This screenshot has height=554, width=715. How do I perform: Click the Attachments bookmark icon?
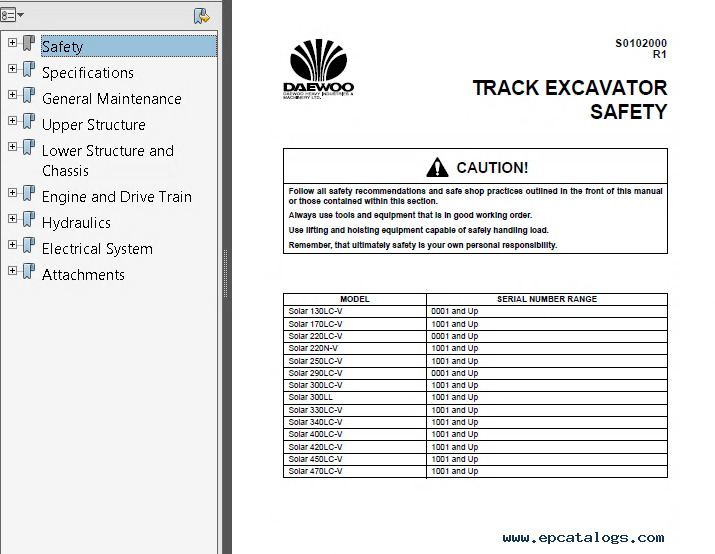[29, 271]
